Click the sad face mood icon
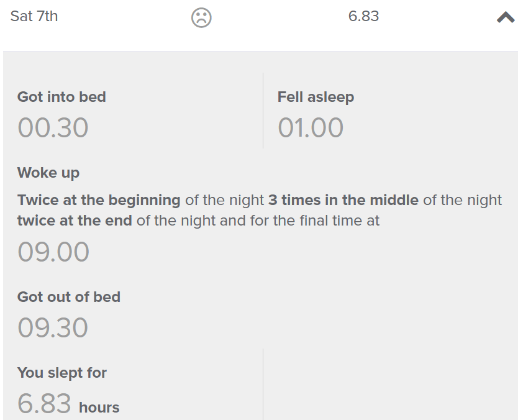Screen dimensions: 518x420 (x=201, y=17)
